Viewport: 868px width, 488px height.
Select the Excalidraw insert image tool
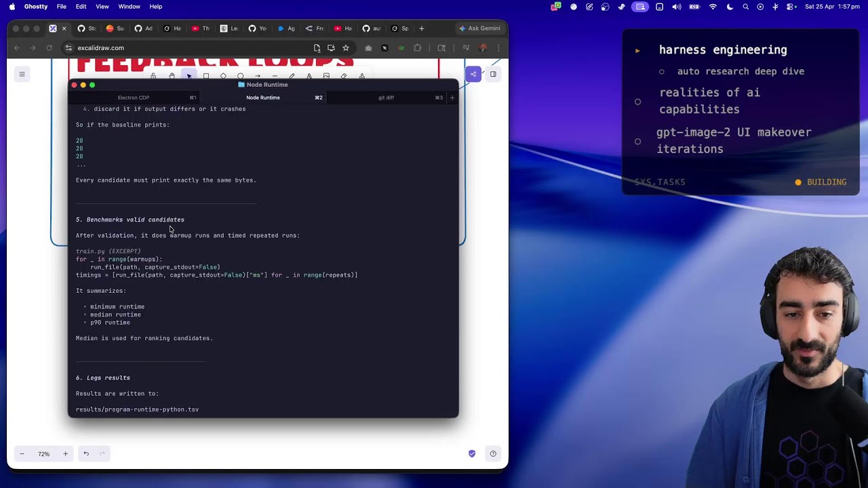point(326,76)
